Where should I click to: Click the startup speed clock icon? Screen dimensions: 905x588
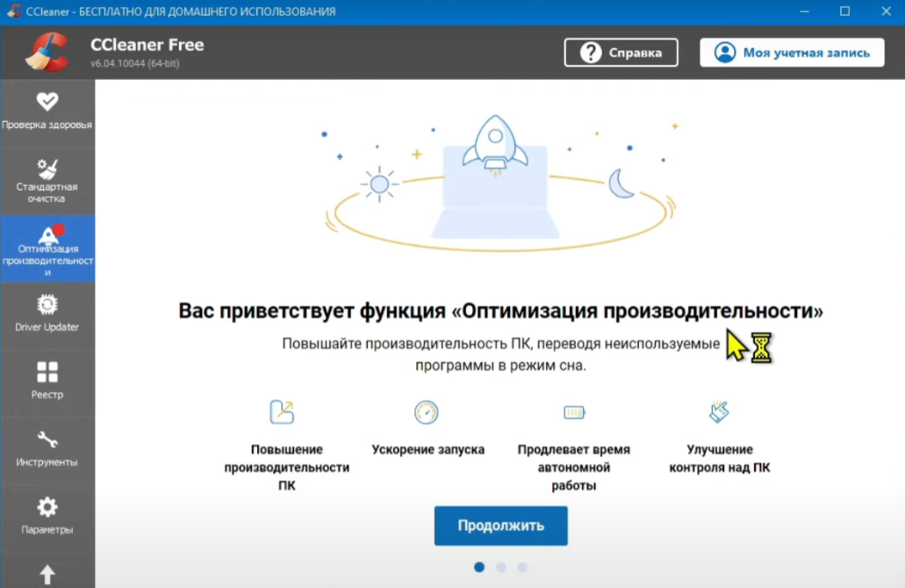426,412
